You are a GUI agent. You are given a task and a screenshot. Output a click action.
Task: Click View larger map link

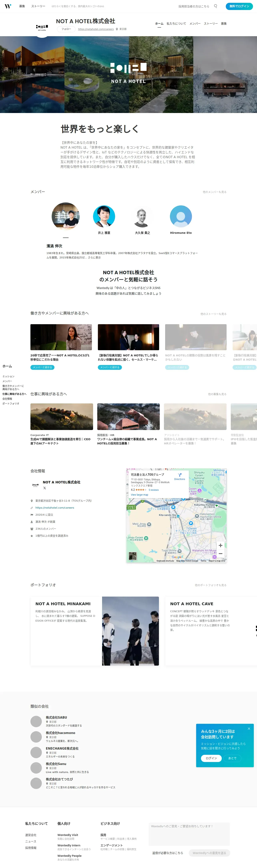tap(139, 495)
